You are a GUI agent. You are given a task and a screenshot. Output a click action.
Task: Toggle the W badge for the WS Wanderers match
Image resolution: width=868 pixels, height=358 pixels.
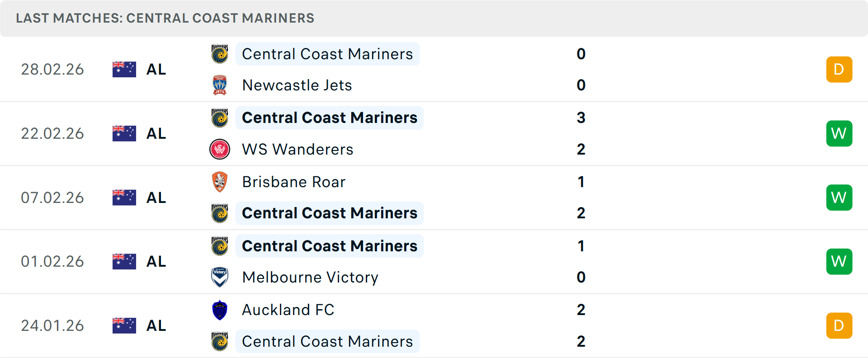point(839,133)
